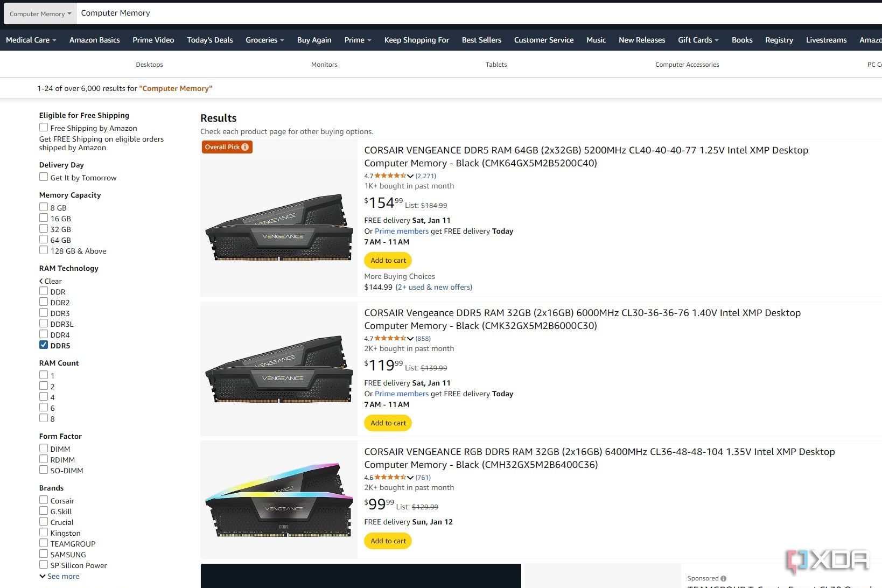This screenshot has height=588, width=882.
Task: Click star rating of the 64GB CORSAIR listing
Action: 390,176
